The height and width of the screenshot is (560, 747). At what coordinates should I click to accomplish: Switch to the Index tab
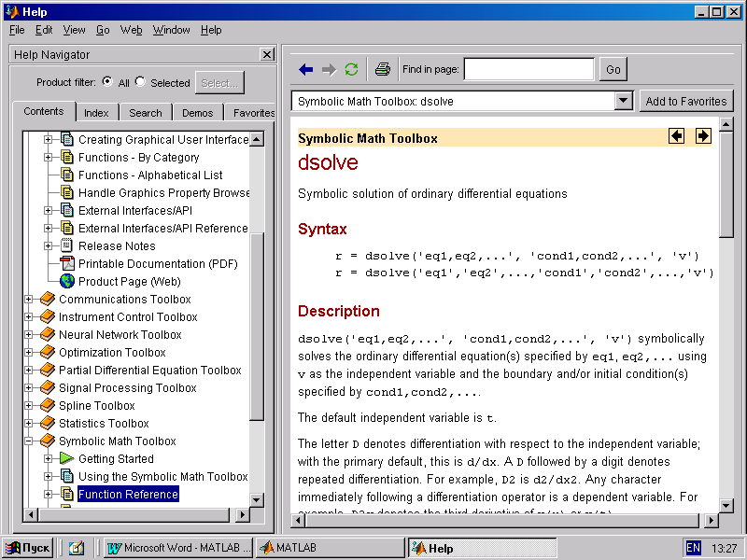click(96, 113)
